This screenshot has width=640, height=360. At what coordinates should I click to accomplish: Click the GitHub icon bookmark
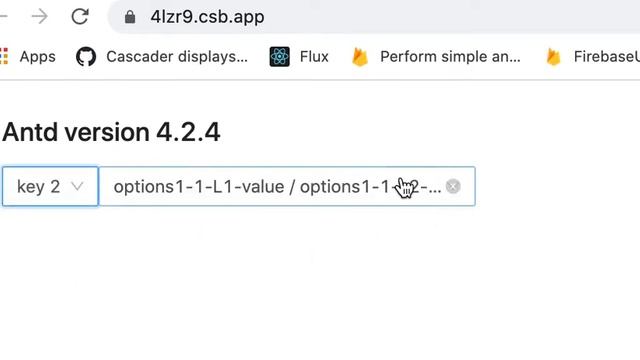(x=86, y=57)
